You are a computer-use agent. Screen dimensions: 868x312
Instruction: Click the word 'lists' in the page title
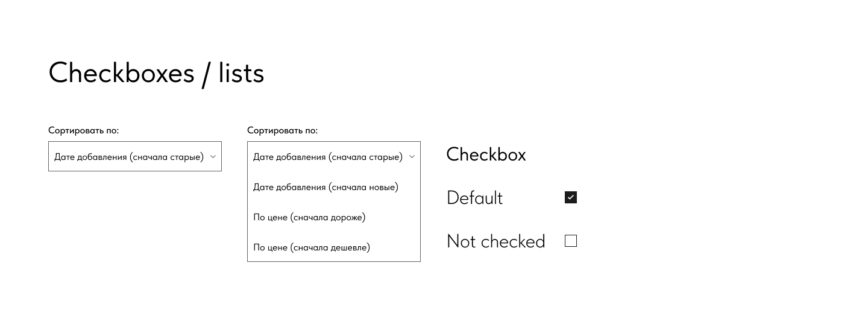[x=241, y=74]
